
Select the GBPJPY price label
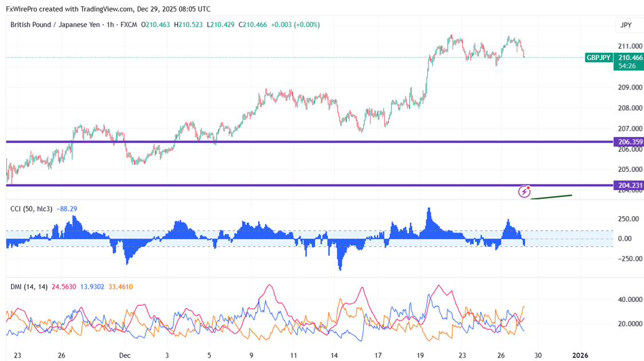pyautogui.click(x=599, y=58)
